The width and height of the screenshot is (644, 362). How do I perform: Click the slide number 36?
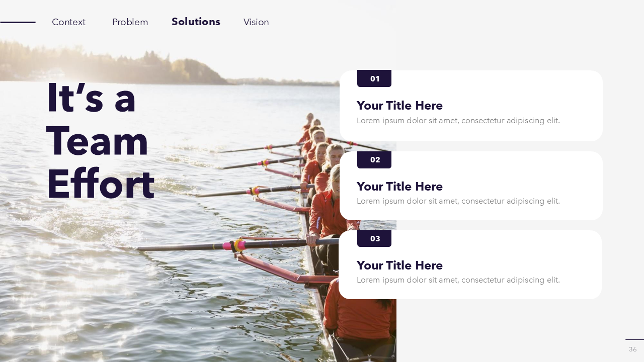tap(632, 349)
